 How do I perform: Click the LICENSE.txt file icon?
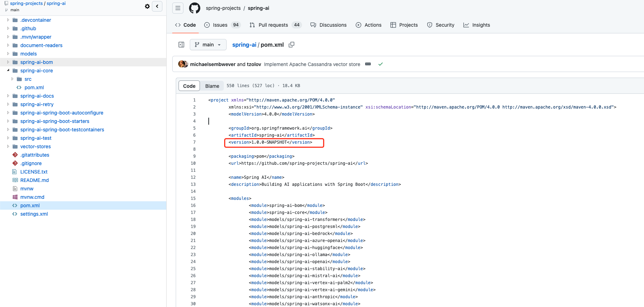(15, 172)
